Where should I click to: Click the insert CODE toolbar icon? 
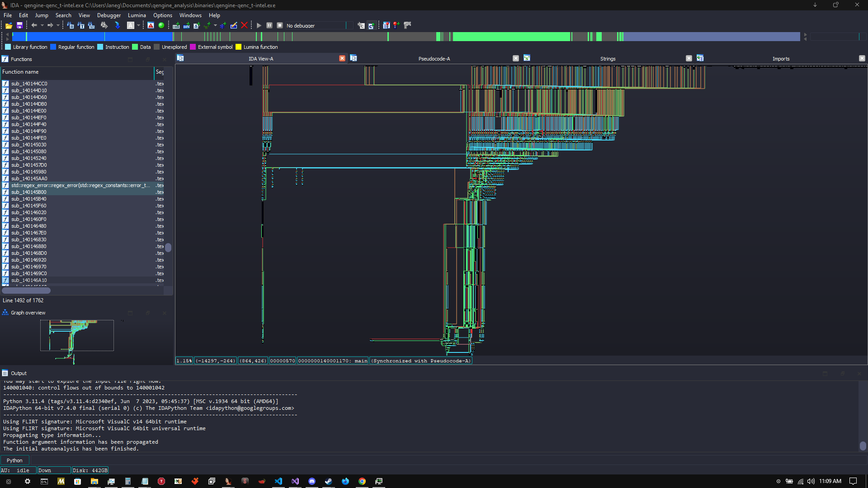(x=176, y=26)
